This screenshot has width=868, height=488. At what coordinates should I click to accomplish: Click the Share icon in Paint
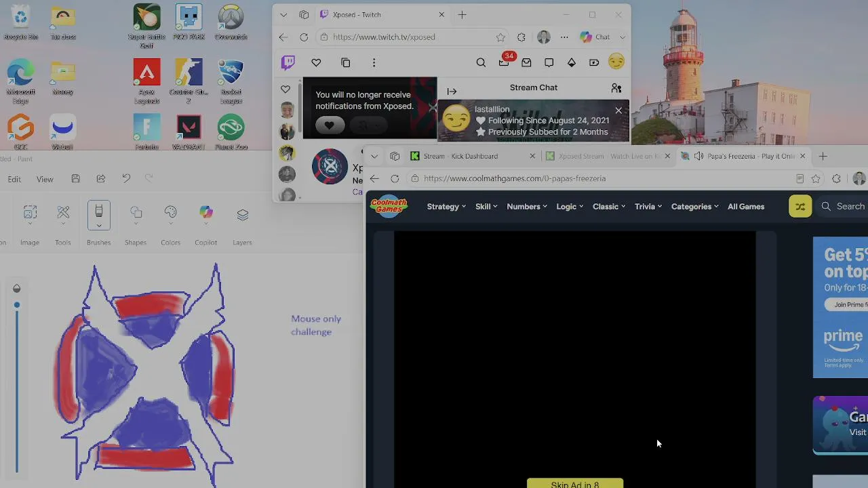click(x=100, y=178)
